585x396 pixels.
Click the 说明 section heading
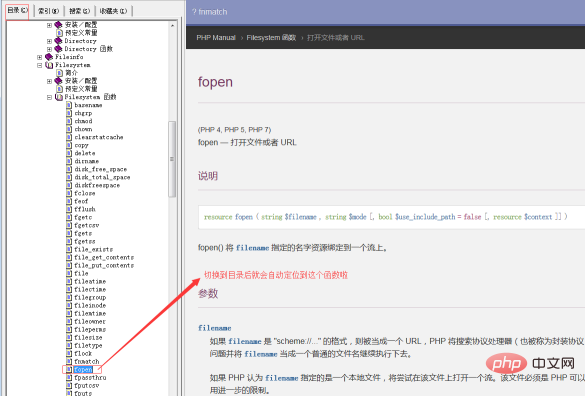208,176
